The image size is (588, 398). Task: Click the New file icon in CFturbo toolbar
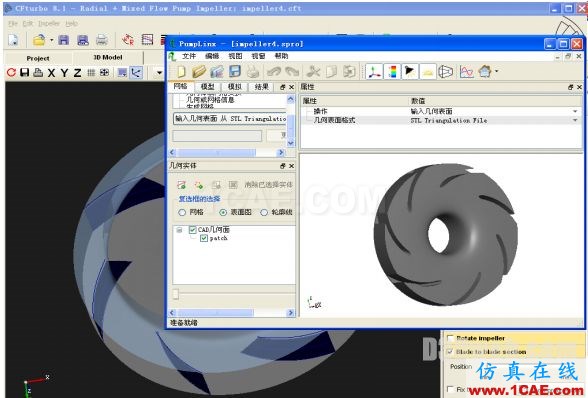pyautogui.click(x=13, y=40)
